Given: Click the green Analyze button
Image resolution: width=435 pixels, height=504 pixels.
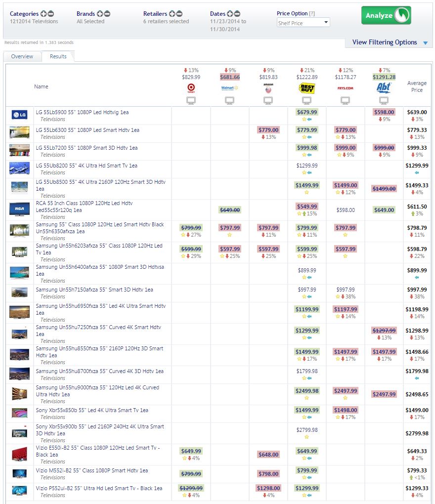Looking at the screenshot, I should 386,15.
